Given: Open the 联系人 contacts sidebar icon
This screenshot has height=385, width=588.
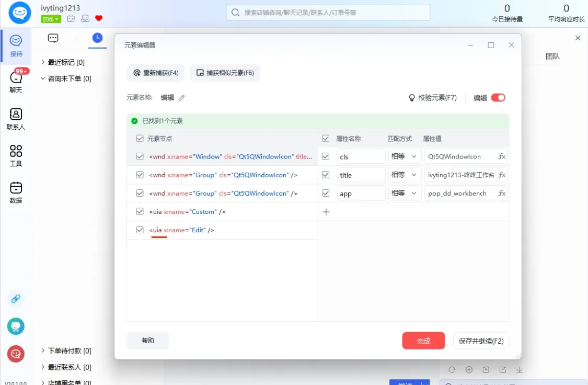Looking at the screenshot, I should 16,119.
